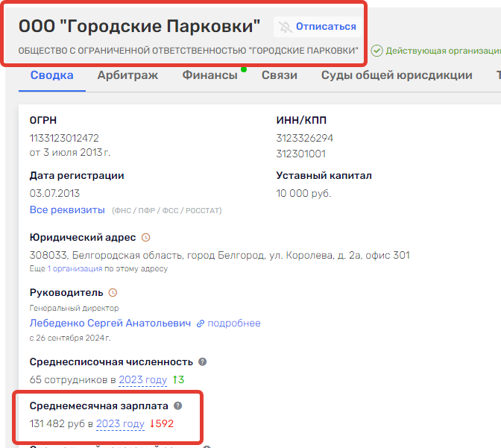Screen dimensions: 501x448
Task: Click the text от 3 июля 2013 г.
Action: [70, 153]
